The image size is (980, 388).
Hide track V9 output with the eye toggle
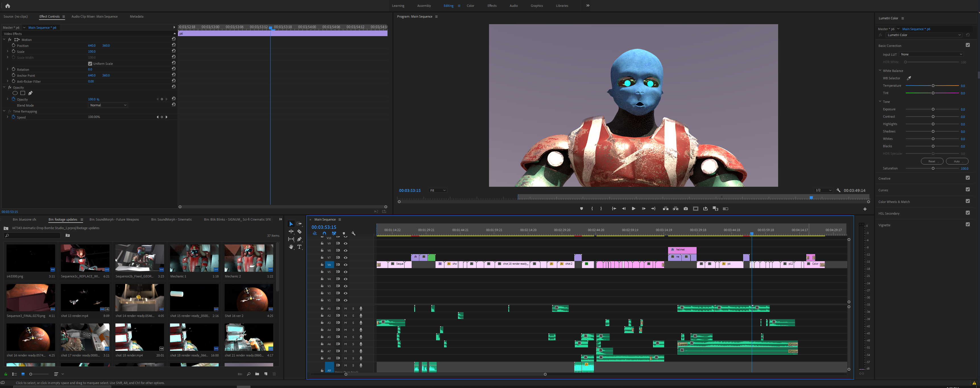(345, 243)
